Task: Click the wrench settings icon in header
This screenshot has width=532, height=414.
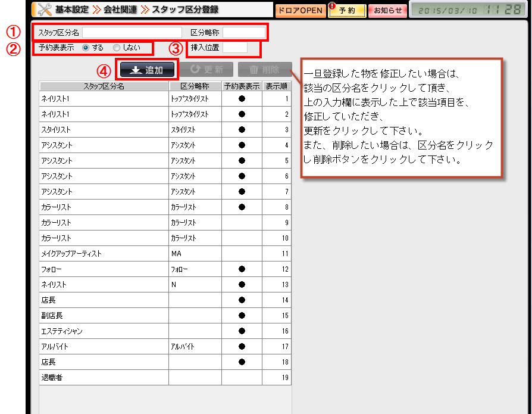Action: tap(44, 10)
